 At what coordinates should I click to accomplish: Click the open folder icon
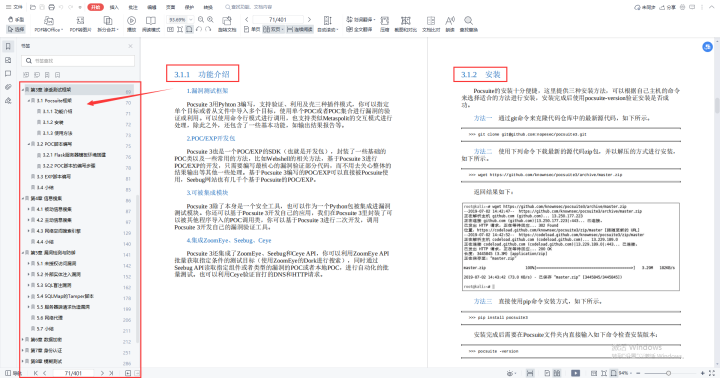tap(33, 7)
